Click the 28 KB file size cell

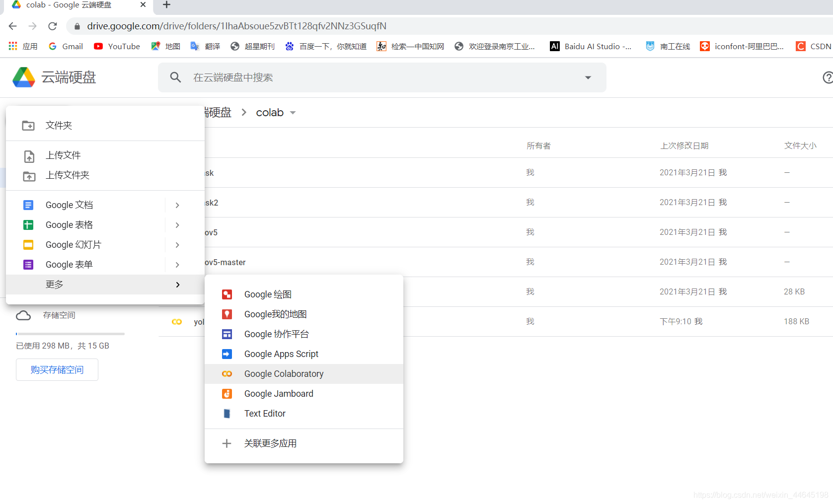coord(794,291)
